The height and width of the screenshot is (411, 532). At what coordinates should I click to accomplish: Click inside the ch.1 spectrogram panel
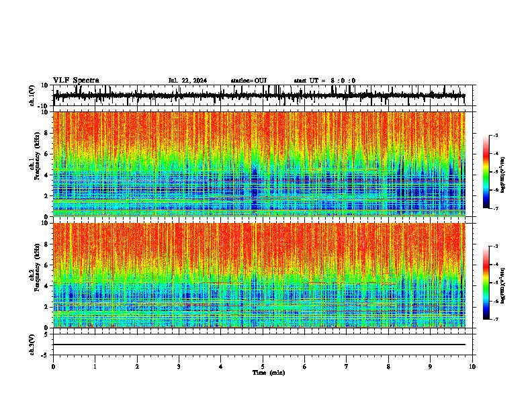coord(259,164)
